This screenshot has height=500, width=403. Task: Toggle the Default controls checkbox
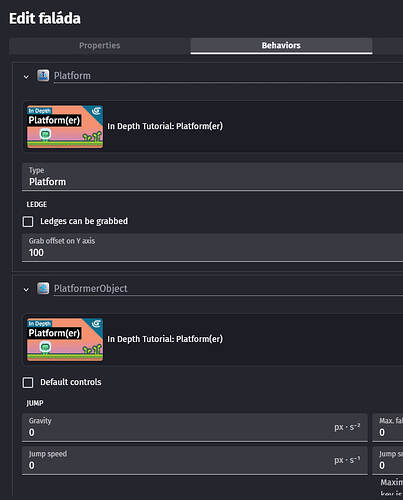pos(28,382)
